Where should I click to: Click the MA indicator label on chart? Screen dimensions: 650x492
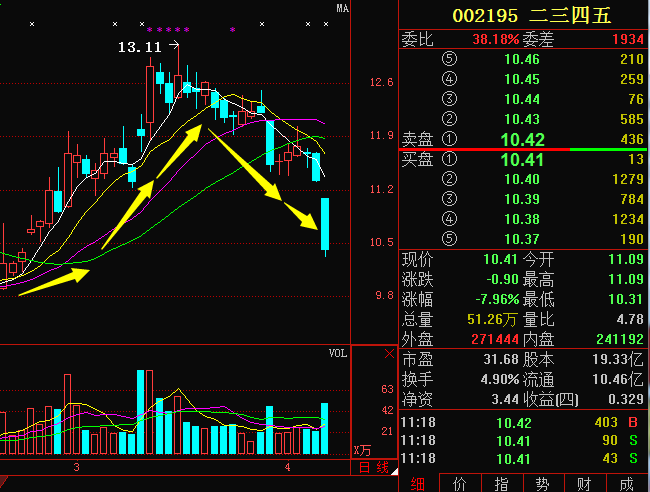coord(342,9)
